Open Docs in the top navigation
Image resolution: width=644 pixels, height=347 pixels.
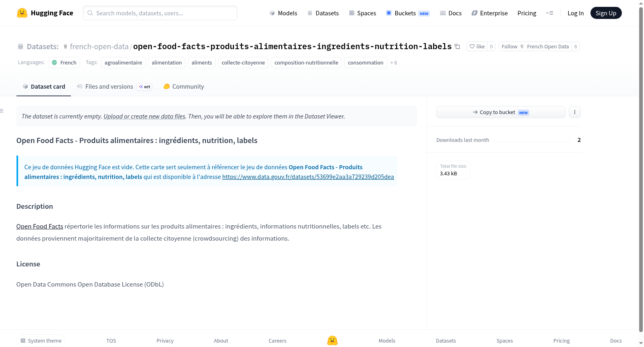[451, 13]
